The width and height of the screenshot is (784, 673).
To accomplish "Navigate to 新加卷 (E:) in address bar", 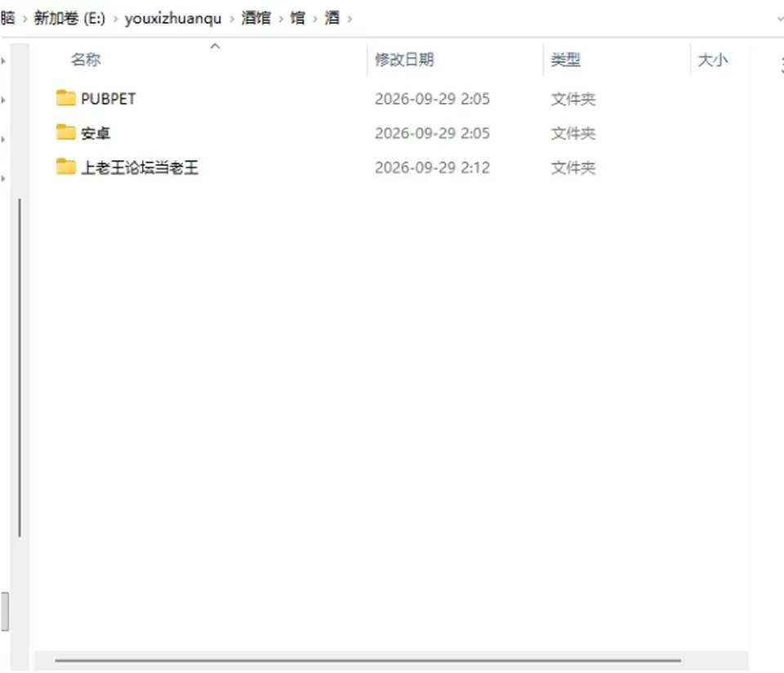I will click(x=69, y=19).
